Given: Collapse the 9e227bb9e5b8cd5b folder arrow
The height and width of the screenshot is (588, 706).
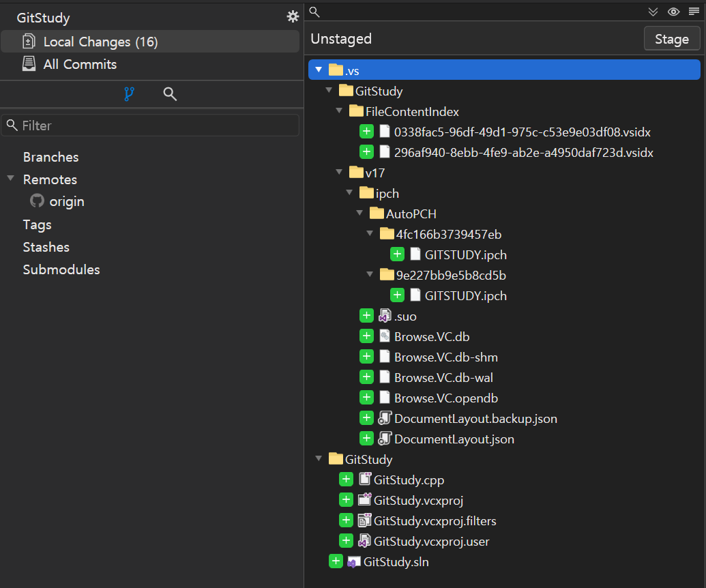Looking at the screenshot, I should click(370, 275).
